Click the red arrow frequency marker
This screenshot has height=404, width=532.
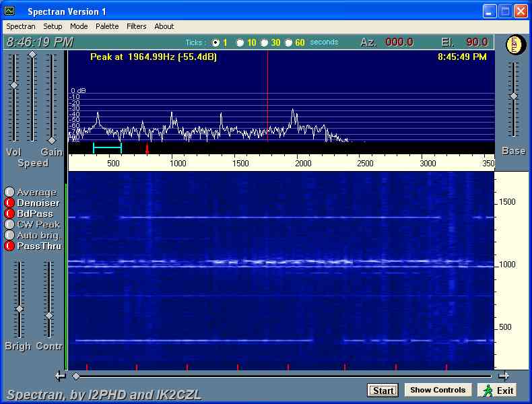147,148
